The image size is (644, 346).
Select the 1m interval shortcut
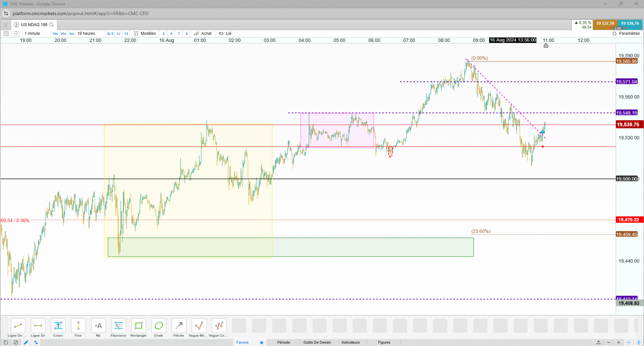tap(72, 34)
